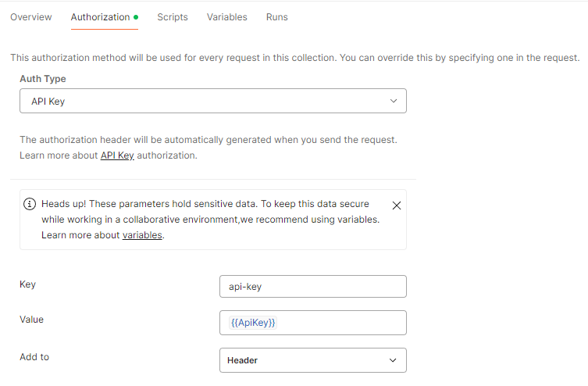Click the info icon in the Heads up banner
The height and width of the screenshot is (386, 588).
30,204
